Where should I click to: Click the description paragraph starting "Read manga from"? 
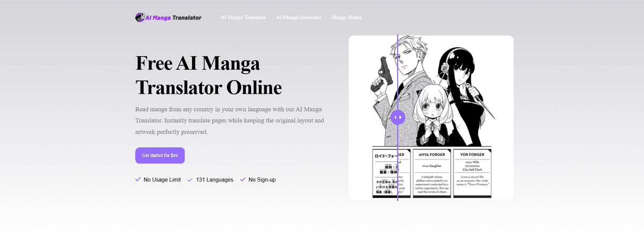pyautogui.click(x=230, y=121)
